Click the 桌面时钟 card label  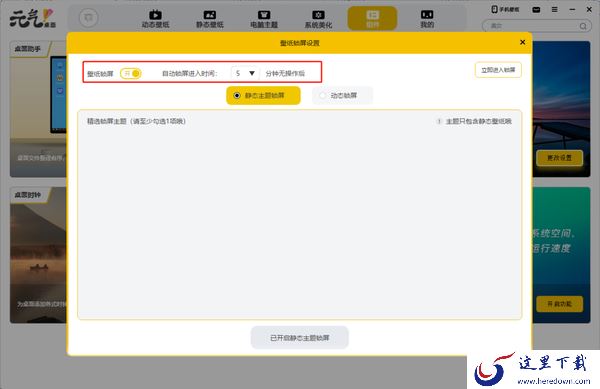(28, 195)
